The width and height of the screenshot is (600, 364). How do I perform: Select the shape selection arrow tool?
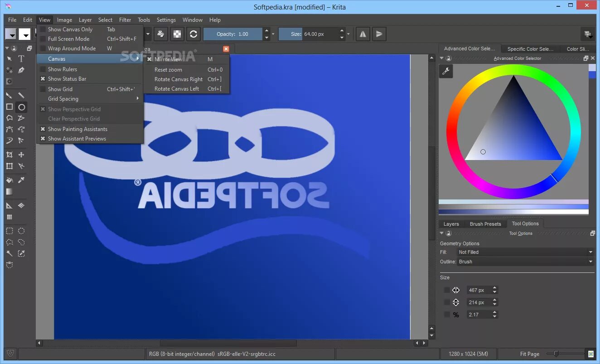click(9, 59)
